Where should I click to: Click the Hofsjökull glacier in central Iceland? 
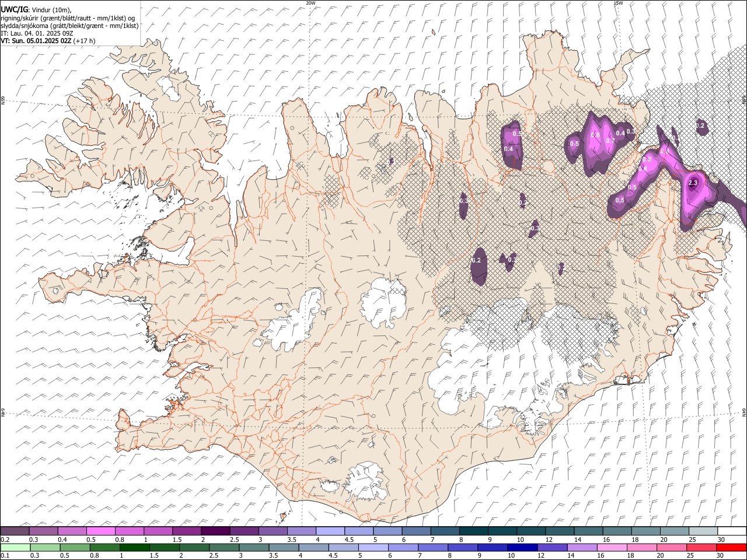[x=383, y=303]
